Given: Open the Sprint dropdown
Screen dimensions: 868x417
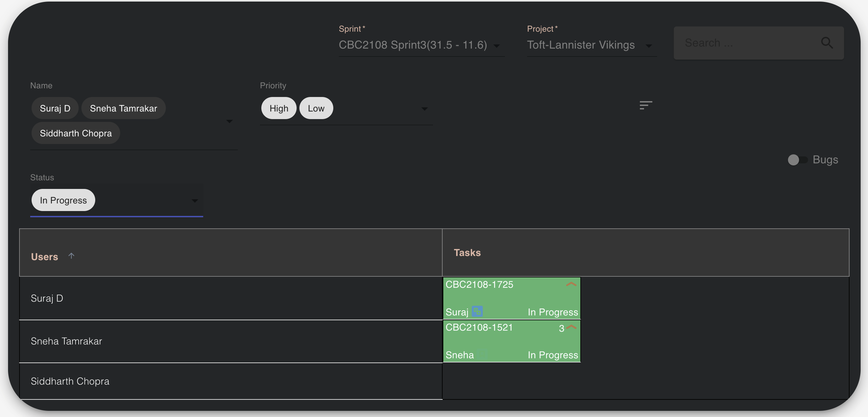Looking at the screenshot, I should click(x=497, y=46).
